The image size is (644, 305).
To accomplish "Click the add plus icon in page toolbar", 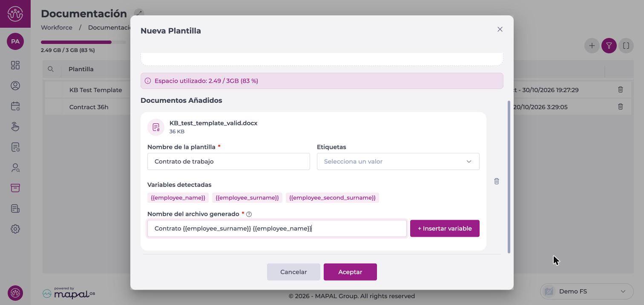I will click(x=592, y=46).
